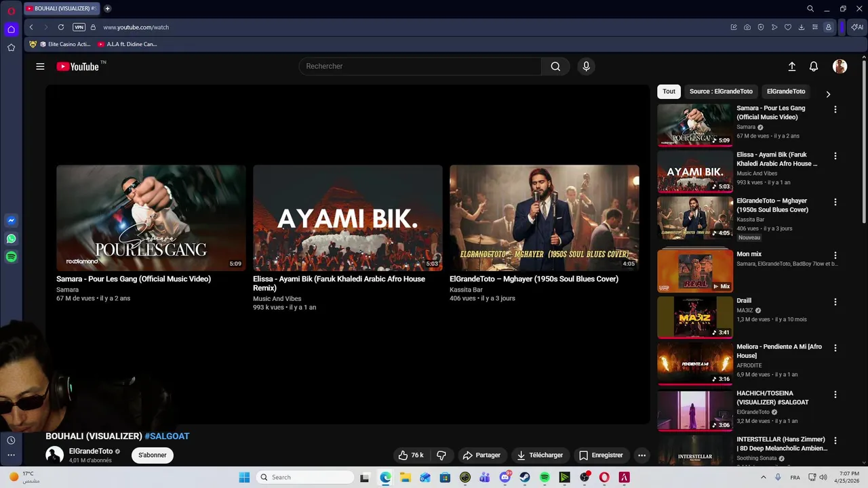The image size is (868, 488).
Task: Open options for Samara Pour Les Gang
Action: (835, 109)
